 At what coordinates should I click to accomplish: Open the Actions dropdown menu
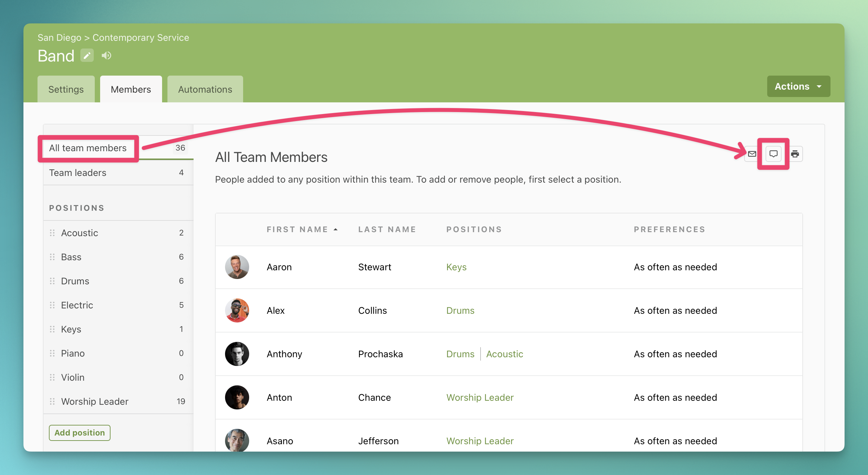pyautogui.click(x=798, y=87)
